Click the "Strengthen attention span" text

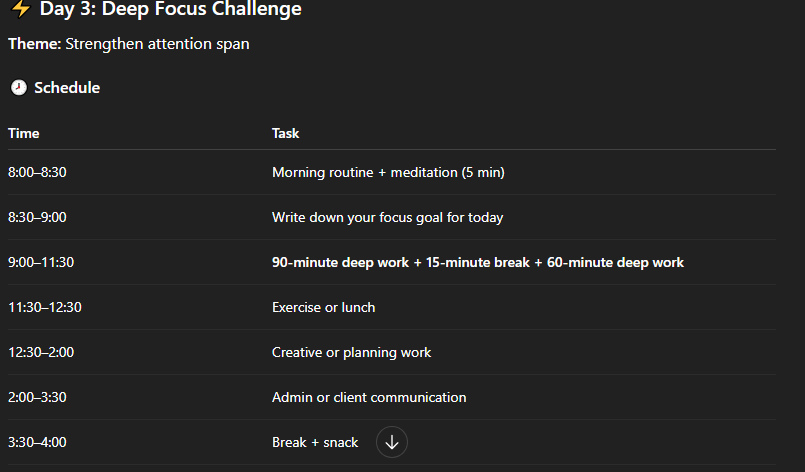[157, 44]
